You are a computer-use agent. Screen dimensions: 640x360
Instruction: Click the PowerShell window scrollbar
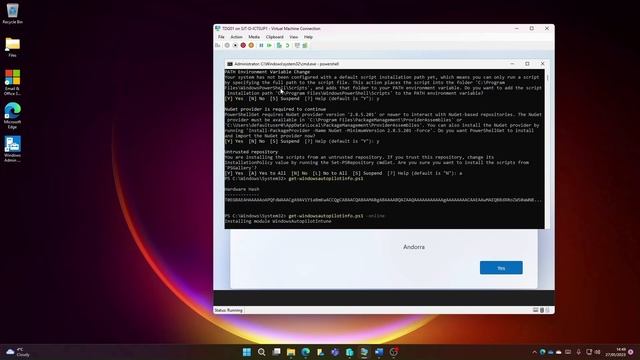coord(547,149)
